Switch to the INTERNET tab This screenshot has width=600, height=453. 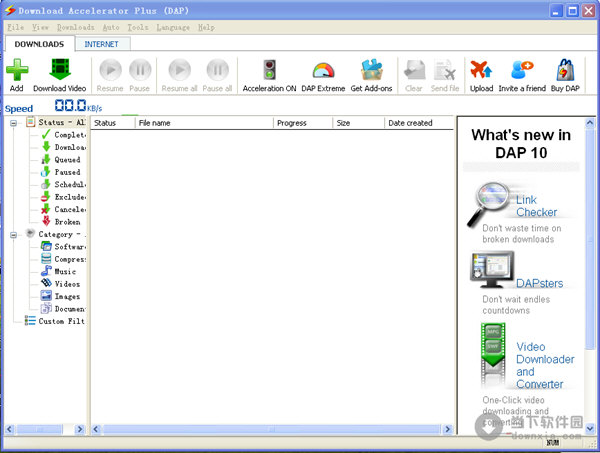tap(101, 44)
